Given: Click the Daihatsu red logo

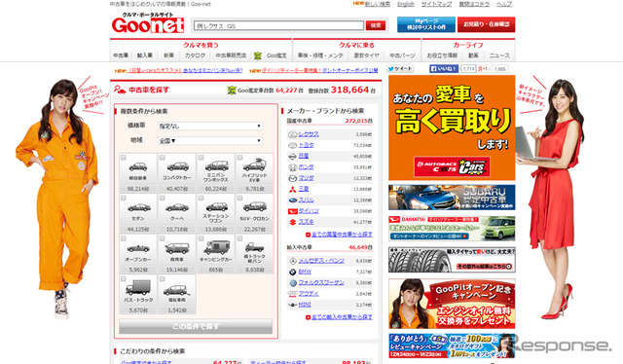Looking at the screenshot, I should 292,211.
